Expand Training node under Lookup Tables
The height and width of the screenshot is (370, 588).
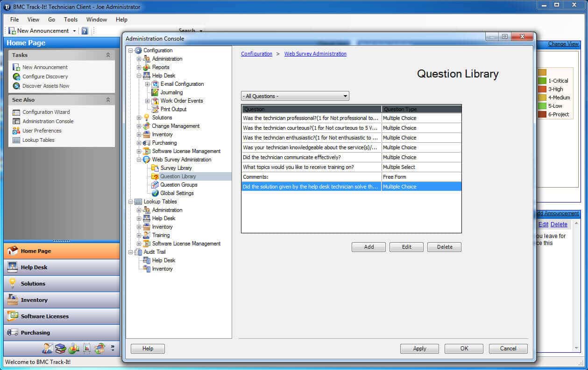[x=139, y=235]
